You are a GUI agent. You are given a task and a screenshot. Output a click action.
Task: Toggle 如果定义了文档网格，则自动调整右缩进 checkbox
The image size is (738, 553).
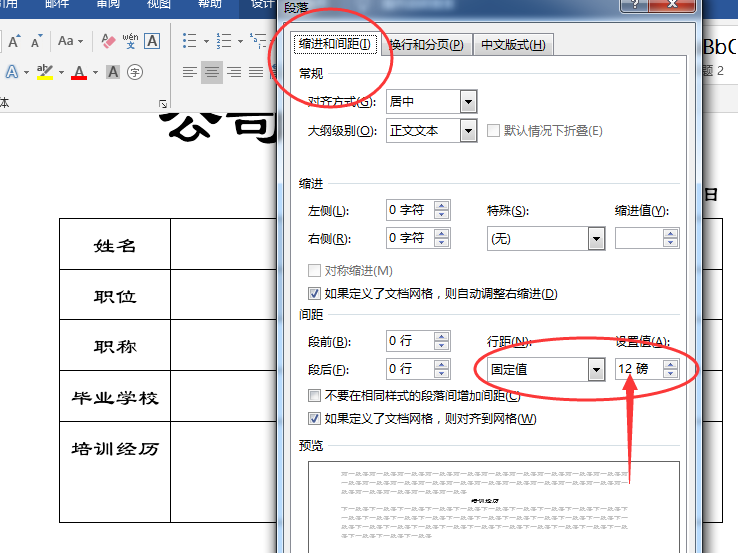point(314,294)
